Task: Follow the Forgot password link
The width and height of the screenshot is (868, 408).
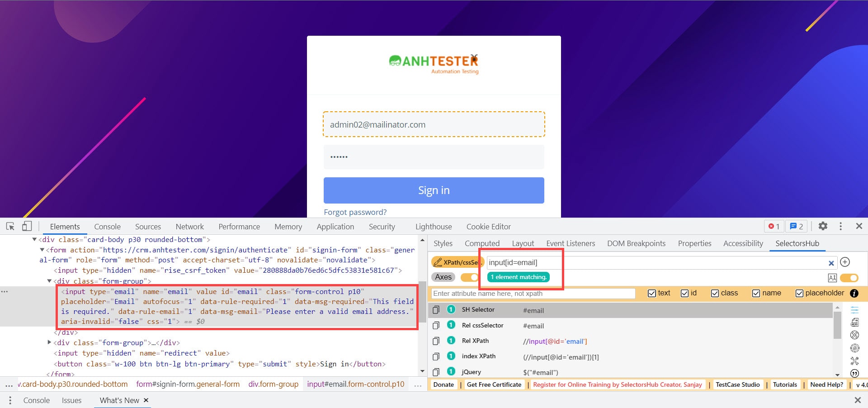Action: click(x=355, y=212)
